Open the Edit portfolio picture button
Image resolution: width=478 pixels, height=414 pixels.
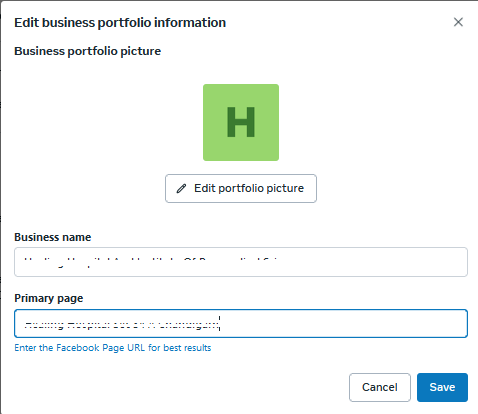coord(241,188)
